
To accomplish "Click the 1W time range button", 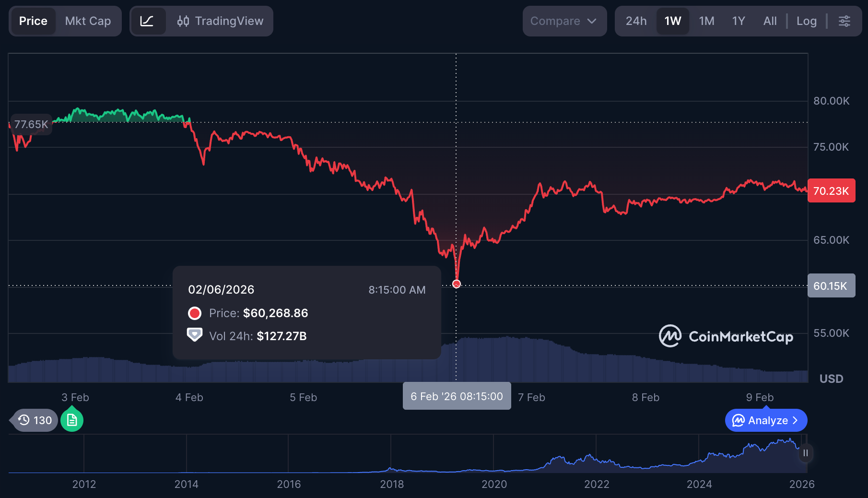I will tap(672, 21).
